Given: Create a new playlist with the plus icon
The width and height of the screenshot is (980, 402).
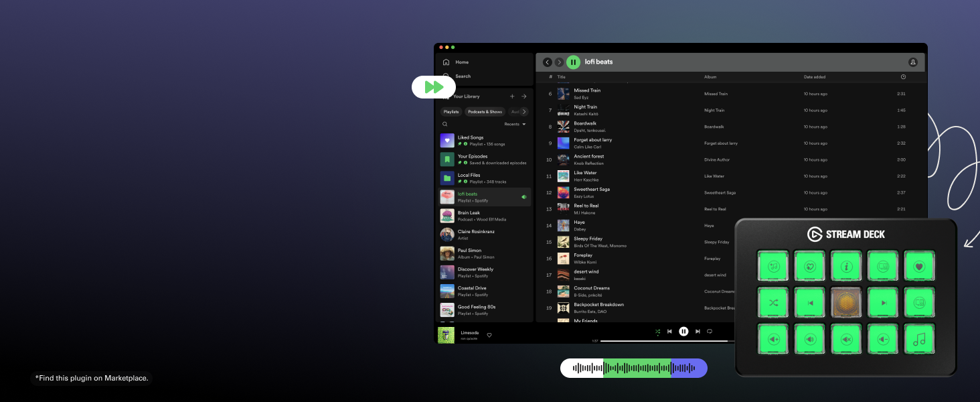Looking at the screenshot, I should [512, 96].
